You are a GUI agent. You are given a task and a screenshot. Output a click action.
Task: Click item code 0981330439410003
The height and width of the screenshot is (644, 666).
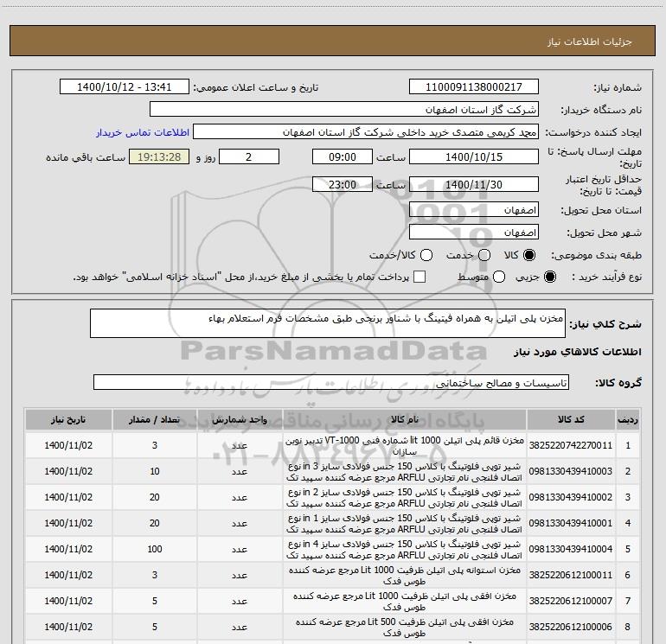pyautogui.click(x=571, y=471)
